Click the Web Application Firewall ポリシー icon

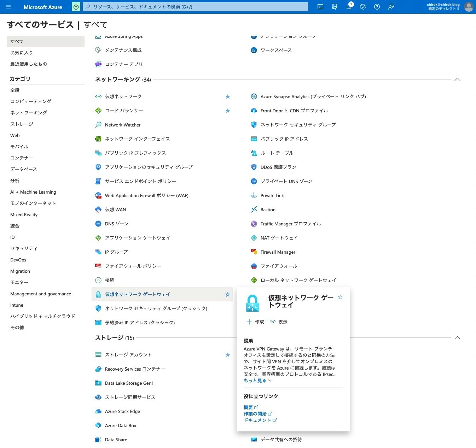point(98,195)
